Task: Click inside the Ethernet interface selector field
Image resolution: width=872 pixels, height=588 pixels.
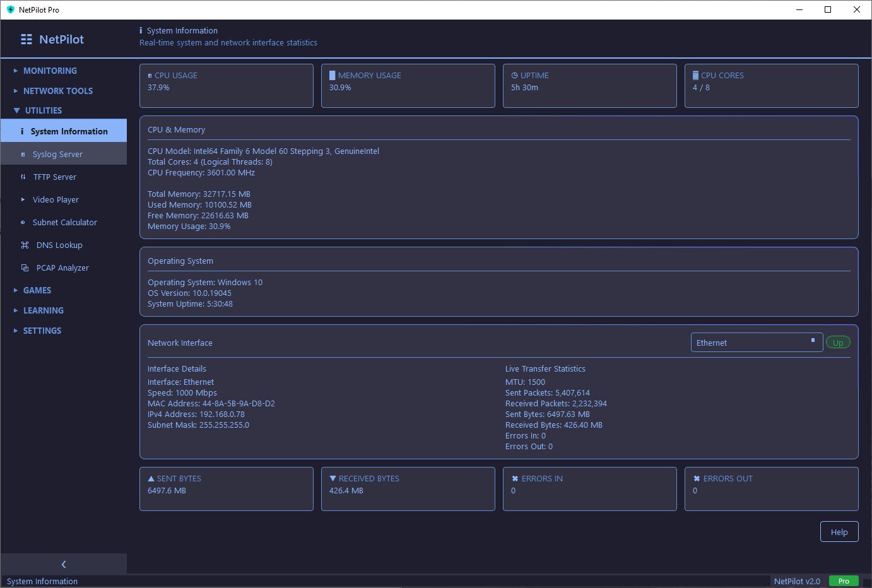Action: point(745,342)
